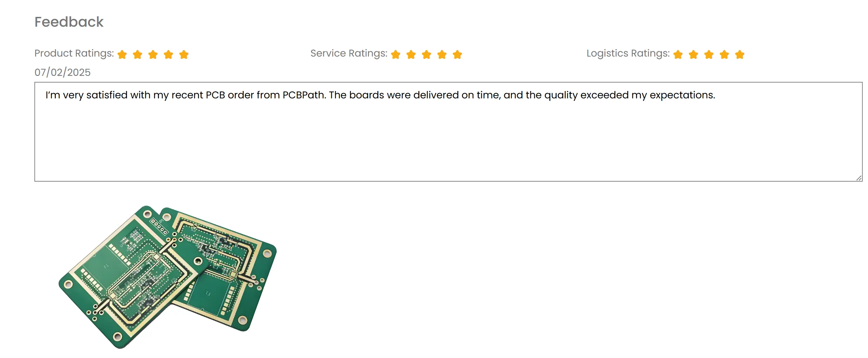Open the green PCB boards photo
The height and width of the screenshot is (358, 868).
click(168, 277)
